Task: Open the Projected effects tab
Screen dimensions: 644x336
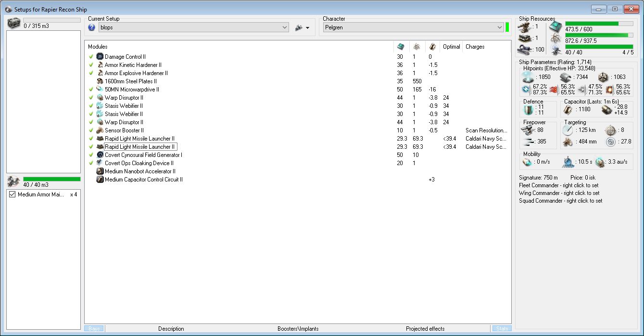Action: click(425, 329)
